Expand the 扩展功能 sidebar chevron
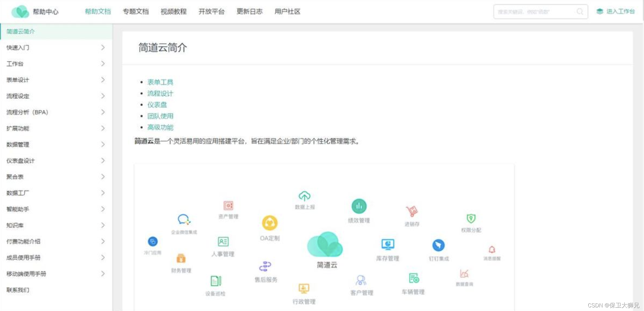This screenshot has width=644, height=311. (103, 128)
